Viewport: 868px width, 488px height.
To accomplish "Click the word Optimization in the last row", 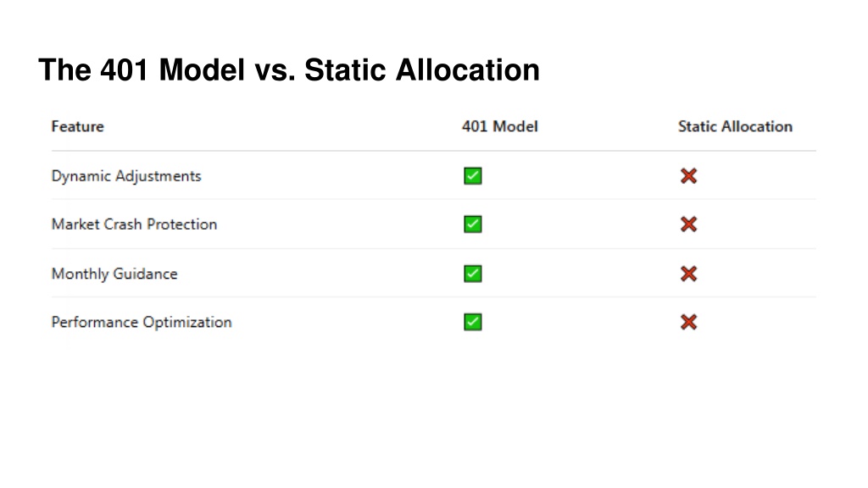I will coord(187,323).
